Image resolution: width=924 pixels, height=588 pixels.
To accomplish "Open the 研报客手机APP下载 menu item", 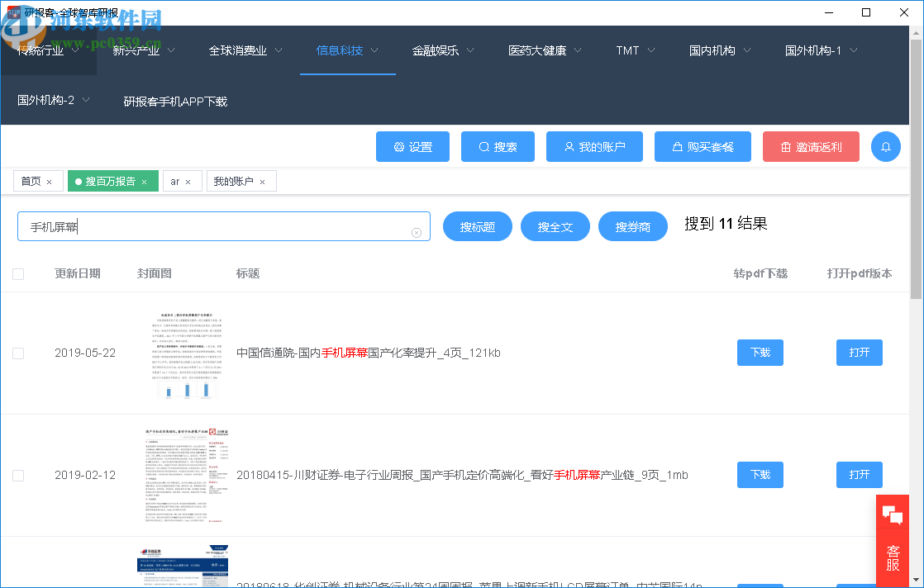I will (175, 102).
